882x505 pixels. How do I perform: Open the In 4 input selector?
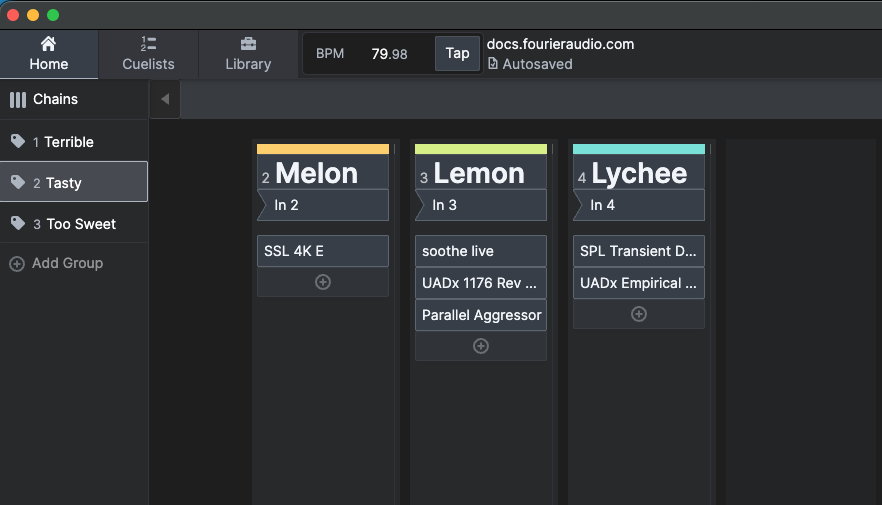[x=639, y=205]
